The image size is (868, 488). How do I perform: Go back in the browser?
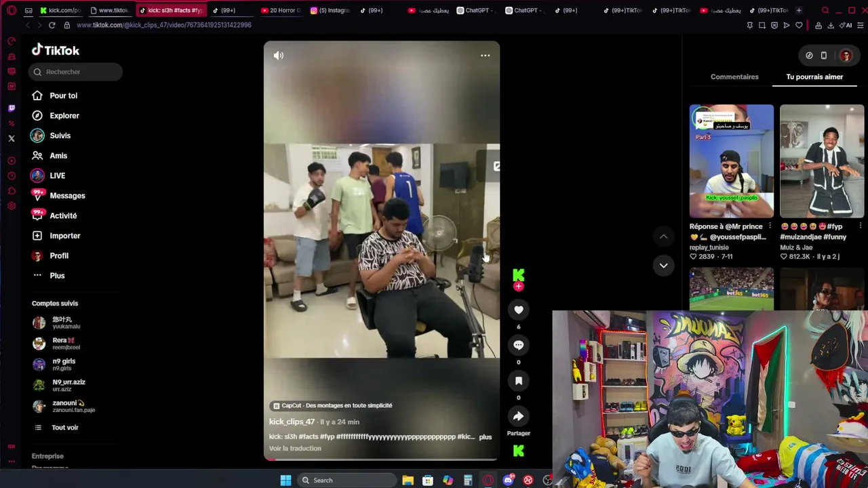28,25
